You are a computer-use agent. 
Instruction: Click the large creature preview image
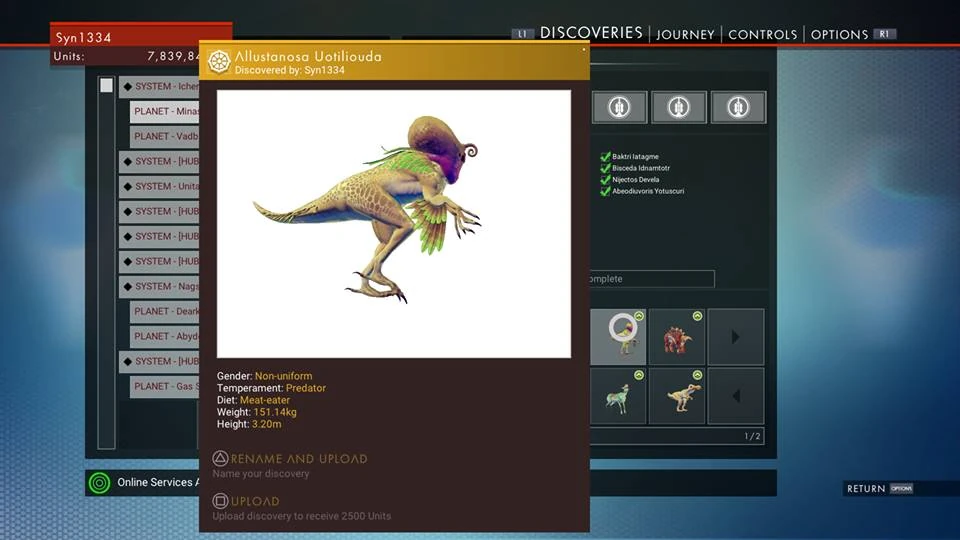(394, 224)
